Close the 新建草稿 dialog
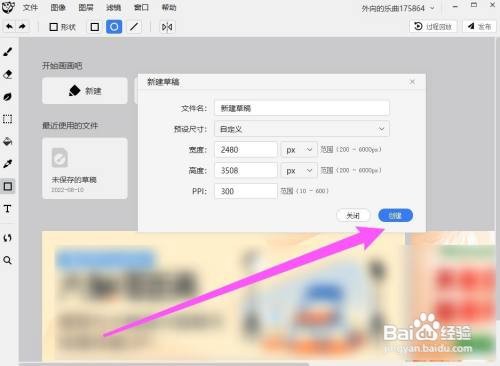 pos(412,82)
